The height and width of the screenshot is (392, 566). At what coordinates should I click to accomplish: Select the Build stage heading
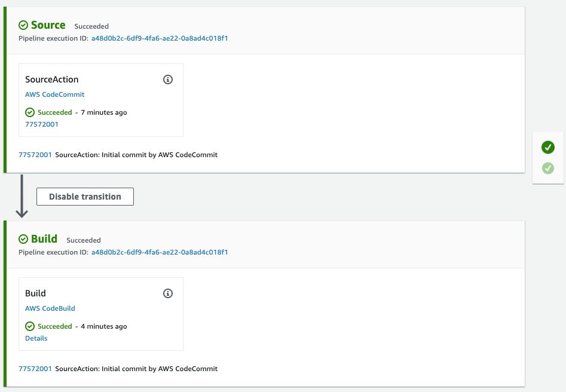click(44, 239)
